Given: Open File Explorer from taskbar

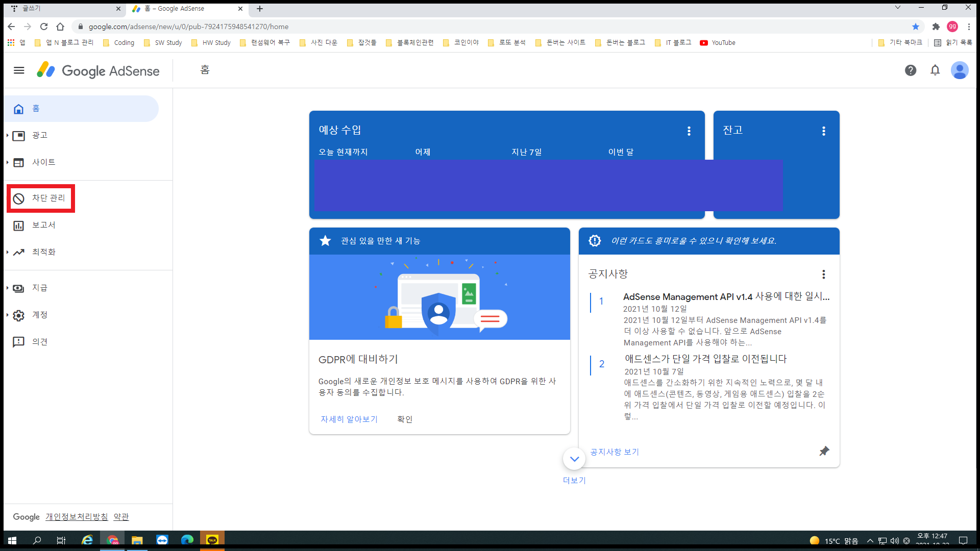Looking at the screenshot, I should click(x=137, y=540).
